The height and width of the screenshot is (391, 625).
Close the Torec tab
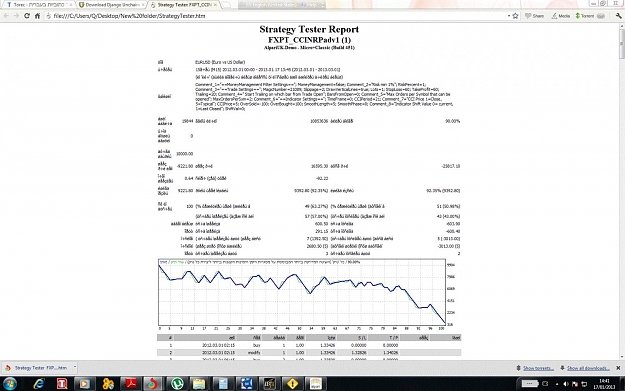[71, 5]
